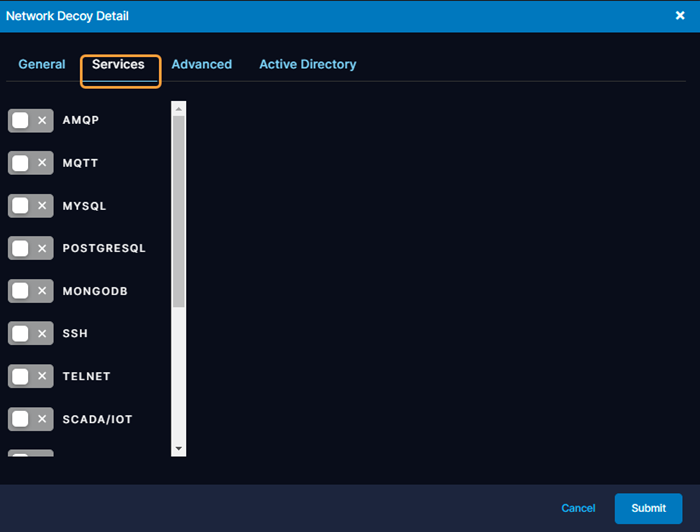Click the Submit button
Screen dimensions: 700x532
tap(648, 508)
